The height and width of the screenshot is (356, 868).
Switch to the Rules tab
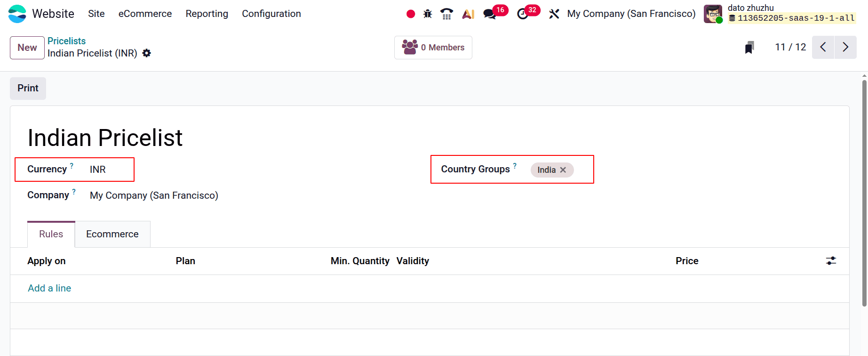point(51,234)
